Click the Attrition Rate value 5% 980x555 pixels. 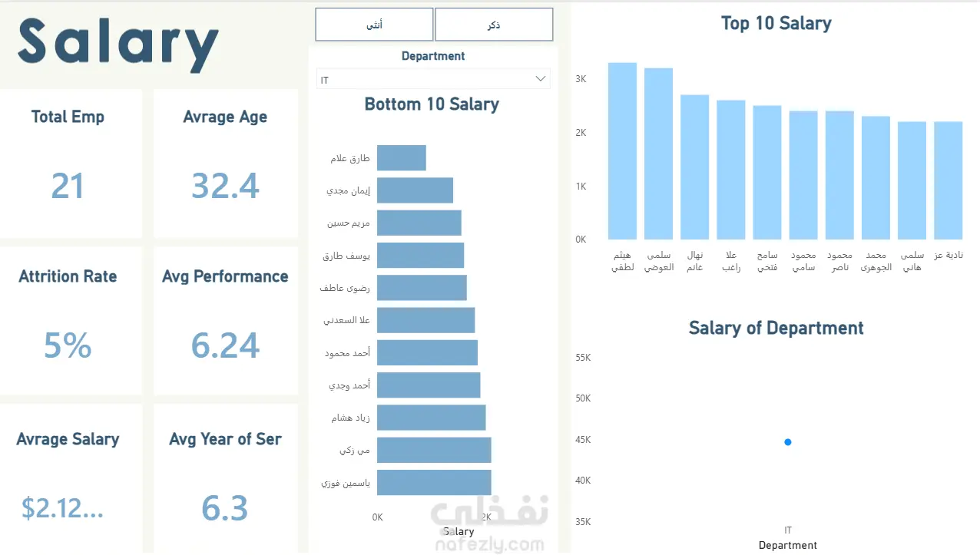(68, 345)
